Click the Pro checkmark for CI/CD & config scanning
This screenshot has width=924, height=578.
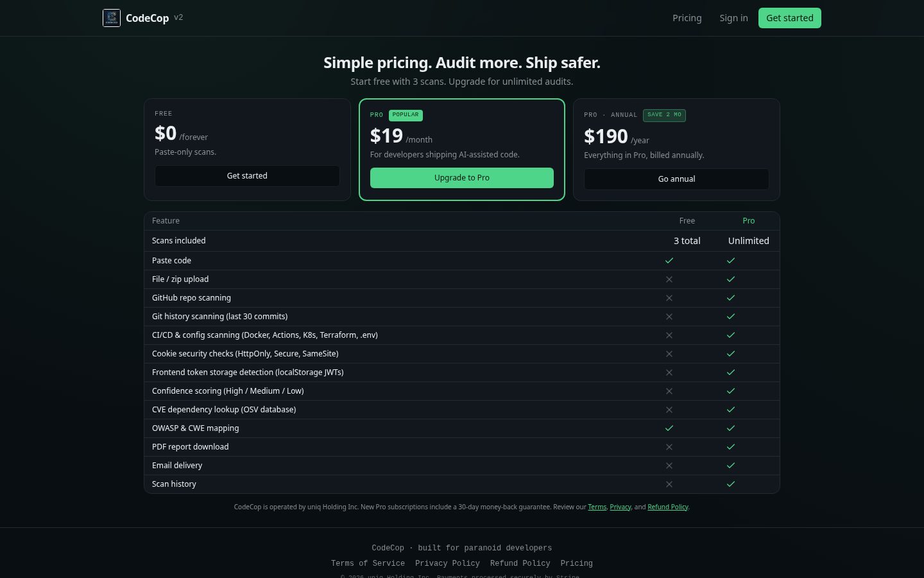click(x=731, y=335)
